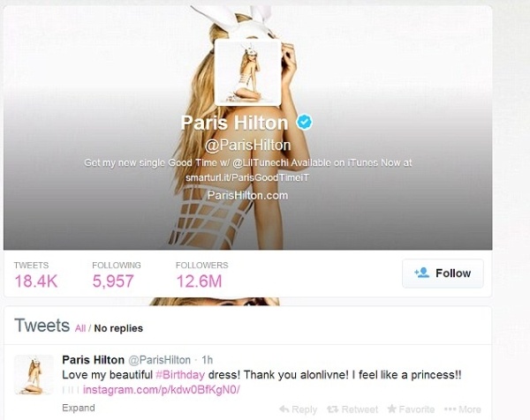Image resolution: width=530 pixels, height=420 pixels.
Task: Open the ParisHilton.com website link
Action: pos(247,195)
